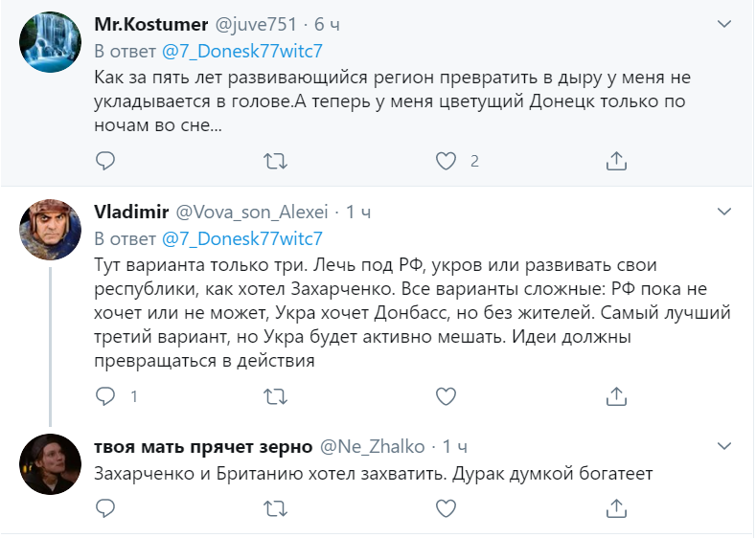Retweet Vladimir's tweet
The width and height of the screenshot is (756, 538).
point(275,395)
